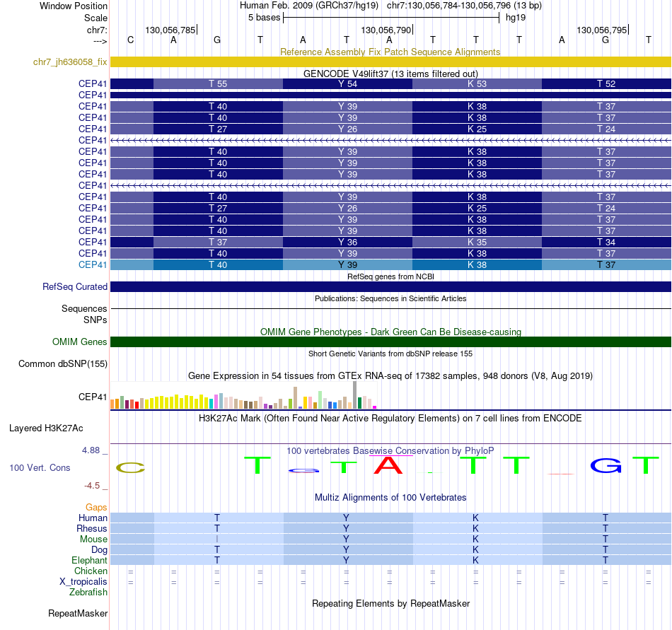Click the 130,056,795 position marker
This screenshot has height=630, width=672.
pyautogui.click(x=602, y=30)
